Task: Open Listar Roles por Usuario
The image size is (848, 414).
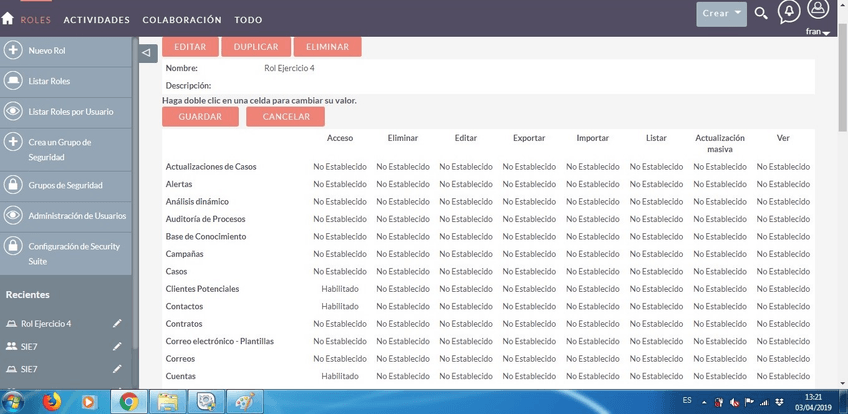Action: pos(70,112)
